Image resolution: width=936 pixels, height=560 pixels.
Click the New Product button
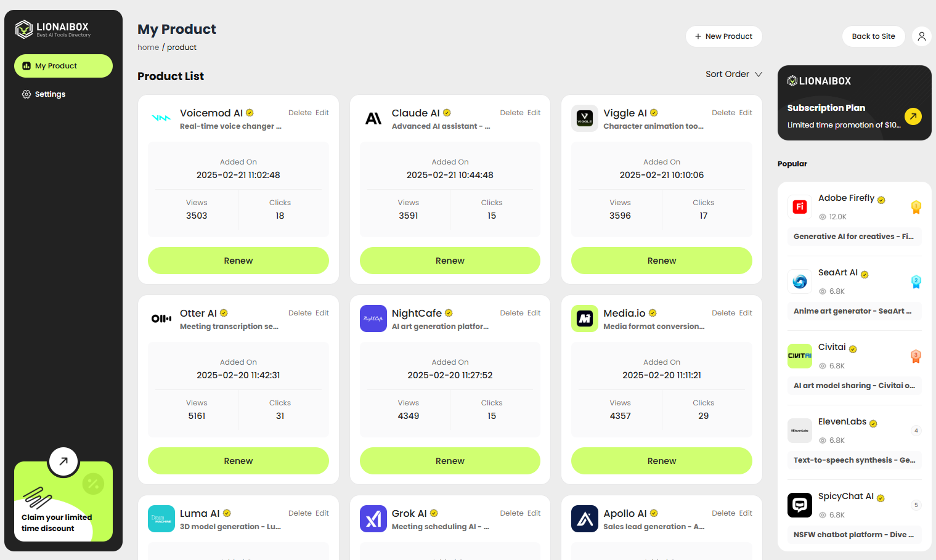[724, 36]
